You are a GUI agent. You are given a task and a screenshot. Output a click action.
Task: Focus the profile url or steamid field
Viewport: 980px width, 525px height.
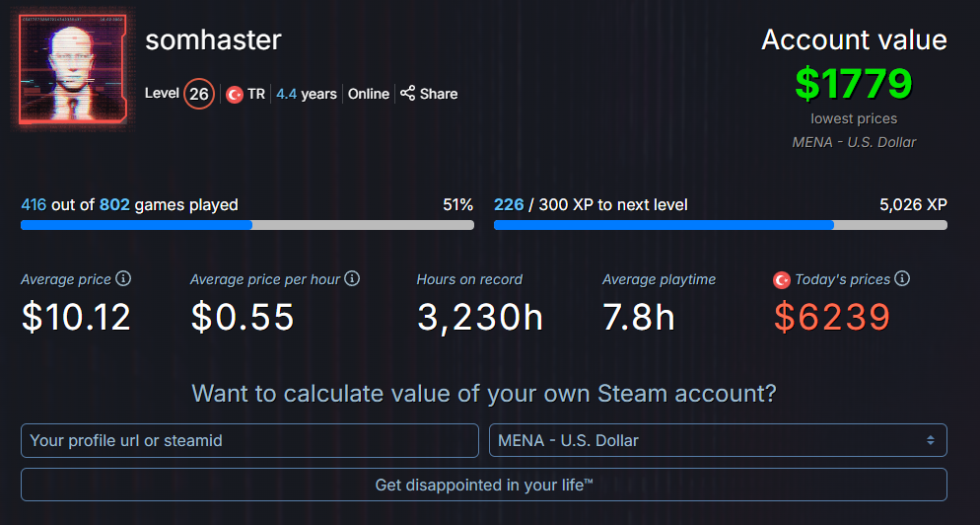coord(248,440)
